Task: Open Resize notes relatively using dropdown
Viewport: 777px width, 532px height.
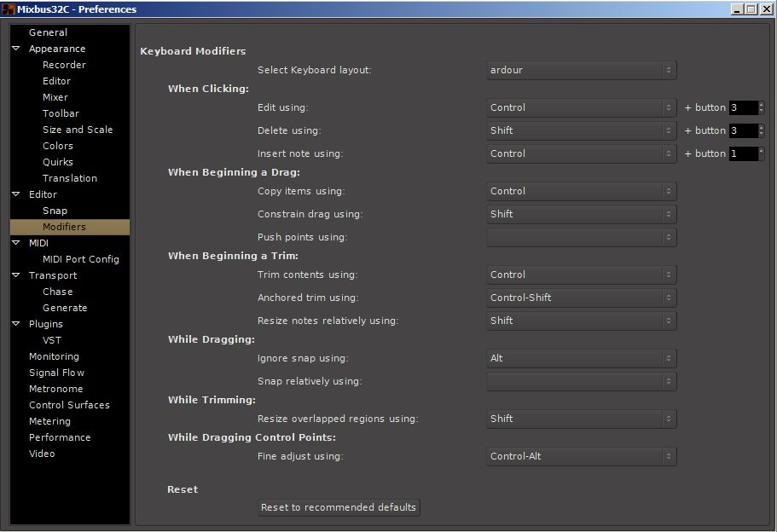Action: (x=582, y=321)
